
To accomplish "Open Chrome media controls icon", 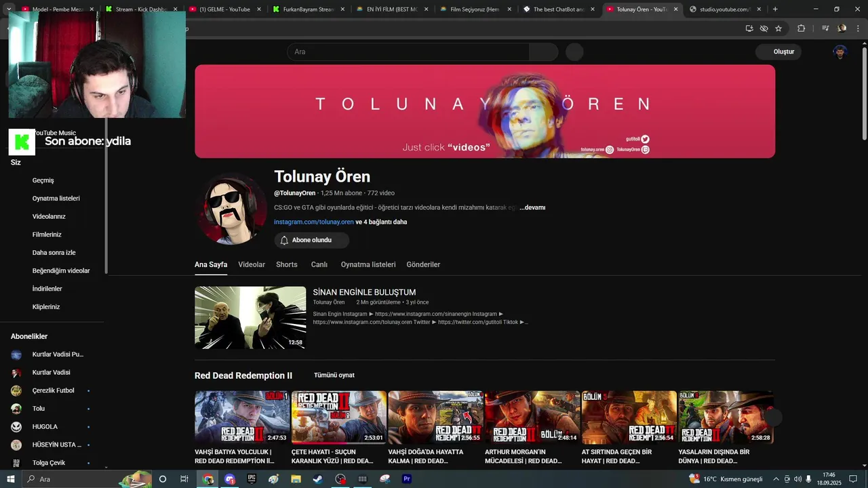I will (x=825, y=28).
